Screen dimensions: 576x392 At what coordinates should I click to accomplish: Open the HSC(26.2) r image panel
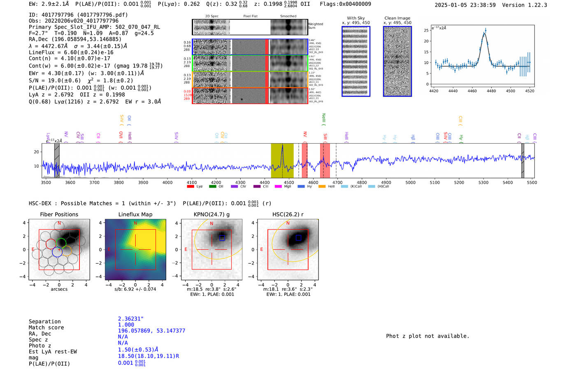click(x=288, y=249)
